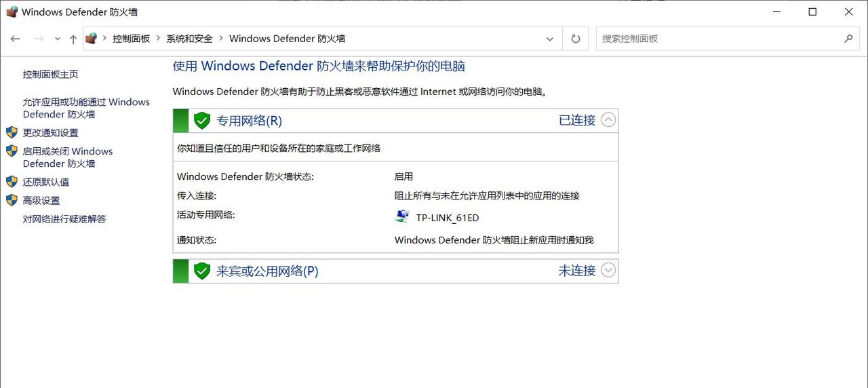Open the 高级设置 link
Image resolution: width=868 pixels, height=388 pixels.
click(x=41, y=201)
